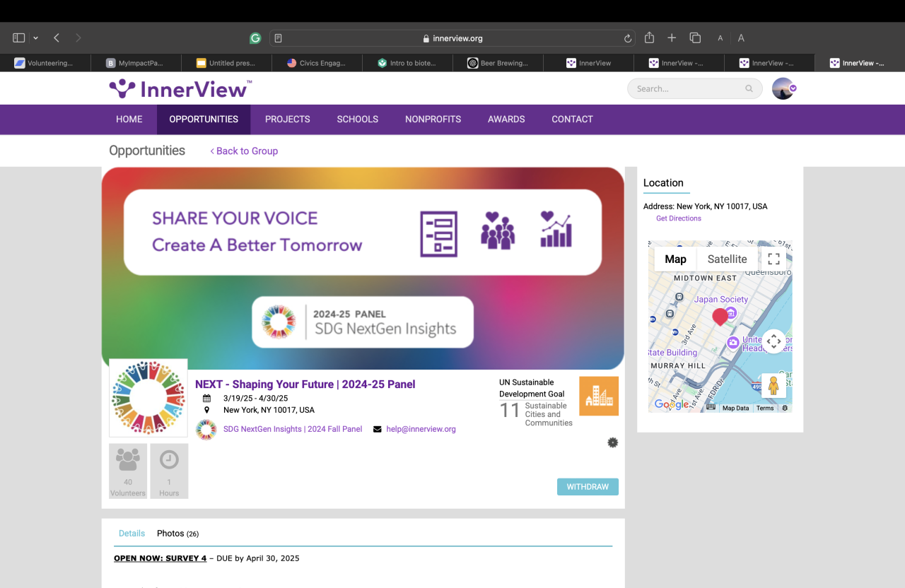Open the NEXT - Shaping Your Future title link

(x=305, y=384)
